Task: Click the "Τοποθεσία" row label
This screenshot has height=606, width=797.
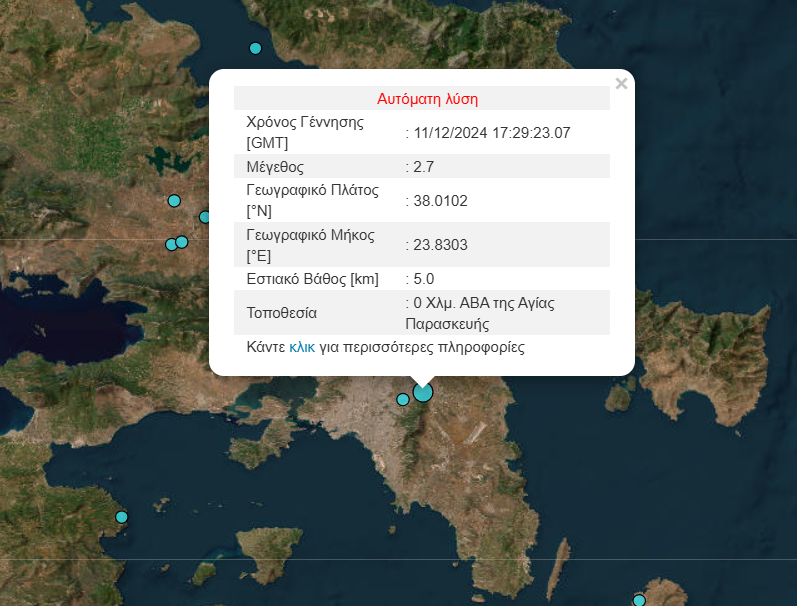Action: [x=281, y=313]
